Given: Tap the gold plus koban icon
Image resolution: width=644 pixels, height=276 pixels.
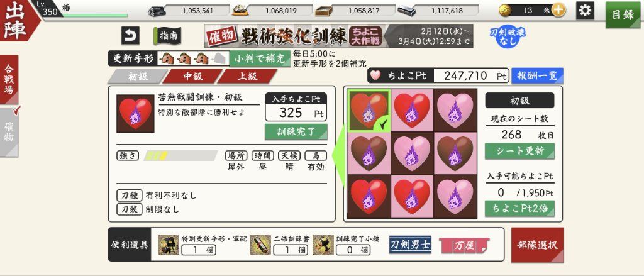Looking at the screenshot, I should point(558,10).
